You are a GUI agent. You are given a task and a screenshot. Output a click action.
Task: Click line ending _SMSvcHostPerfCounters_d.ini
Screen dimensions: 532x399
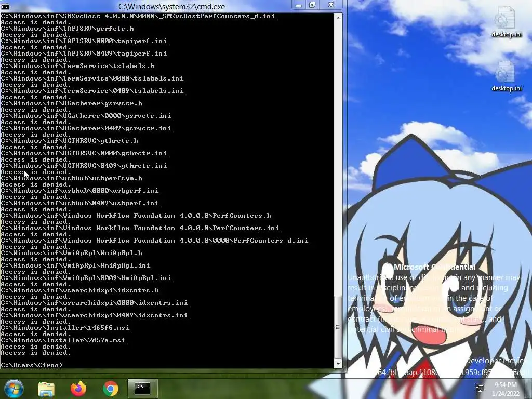(138, 16)
